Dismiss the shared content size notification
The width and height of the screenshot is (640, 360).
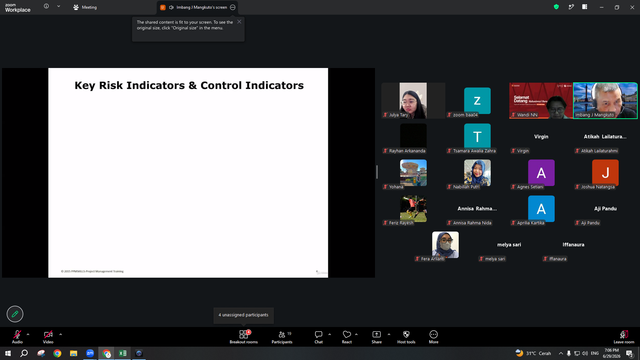[x=239, y=22]
